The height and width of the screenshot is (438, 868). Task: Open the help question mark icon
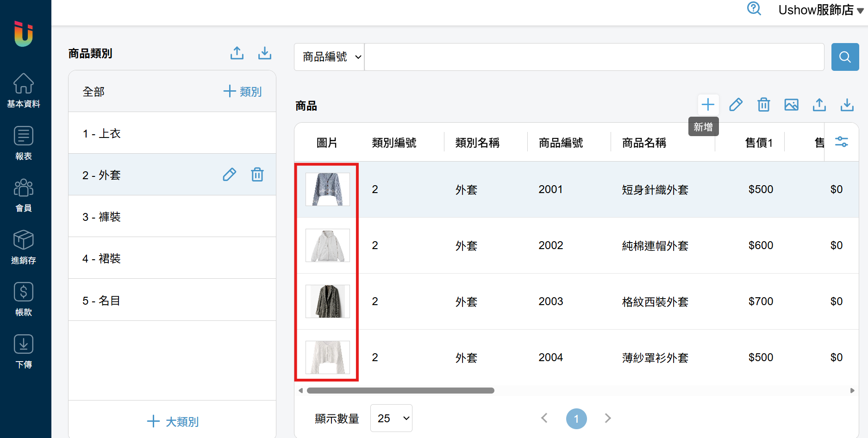pos(754,9)
